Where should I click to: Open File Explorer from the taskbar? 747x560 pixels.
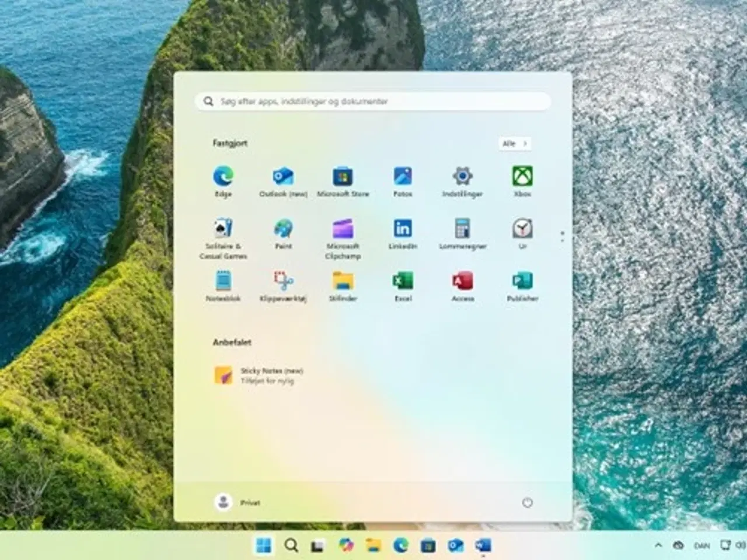373,545
